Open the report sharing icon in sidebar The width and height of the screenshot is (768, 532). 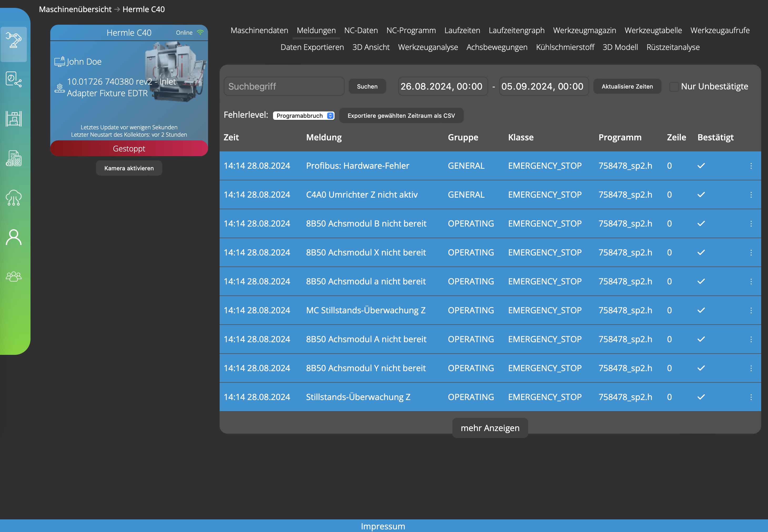pos(14,80)
